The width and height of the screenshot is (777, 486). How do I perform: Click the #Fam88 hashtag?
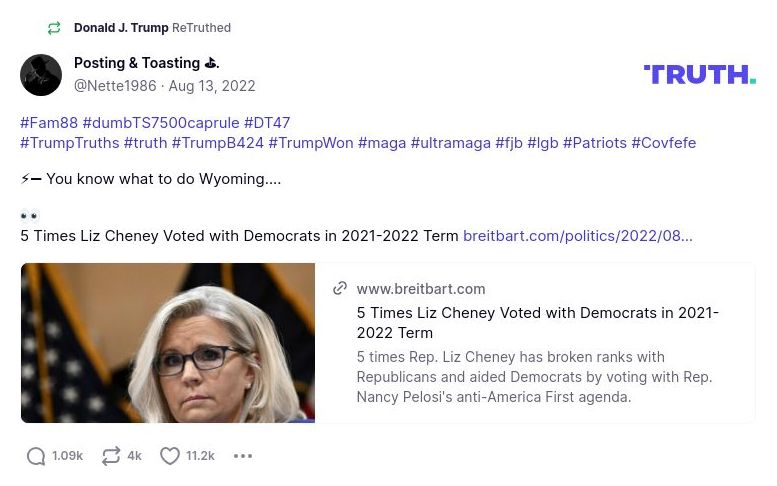[49, 123]
